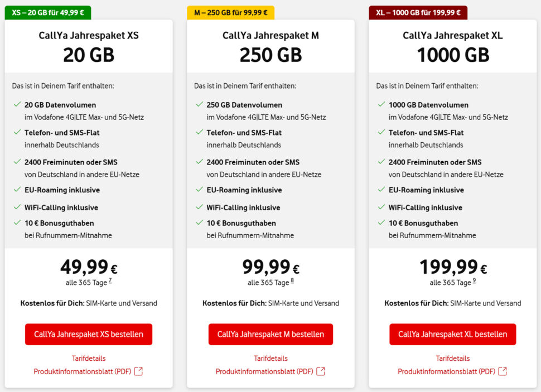541x392 pixels.
Task: Click the checkmark next to WiFi-Calling in M plan
Action: (x=198, y=206)
